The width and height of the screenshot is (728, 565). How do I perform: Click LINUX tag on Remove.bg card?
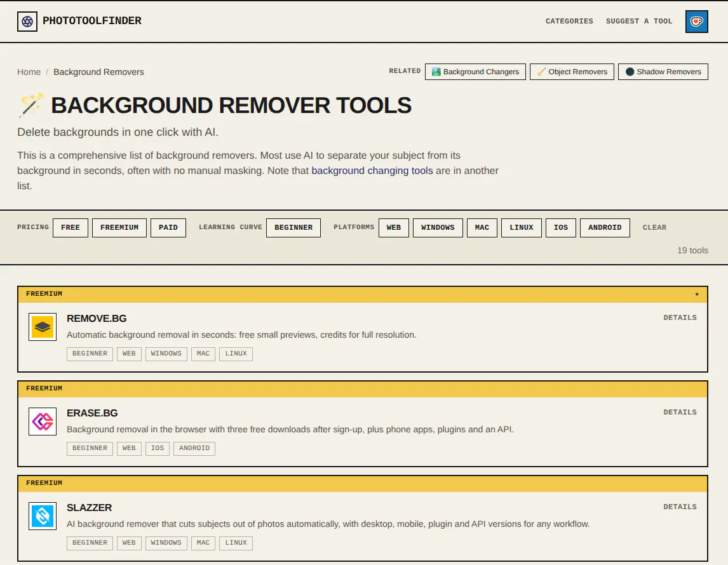pyautogui.click(x=236, y=354)
